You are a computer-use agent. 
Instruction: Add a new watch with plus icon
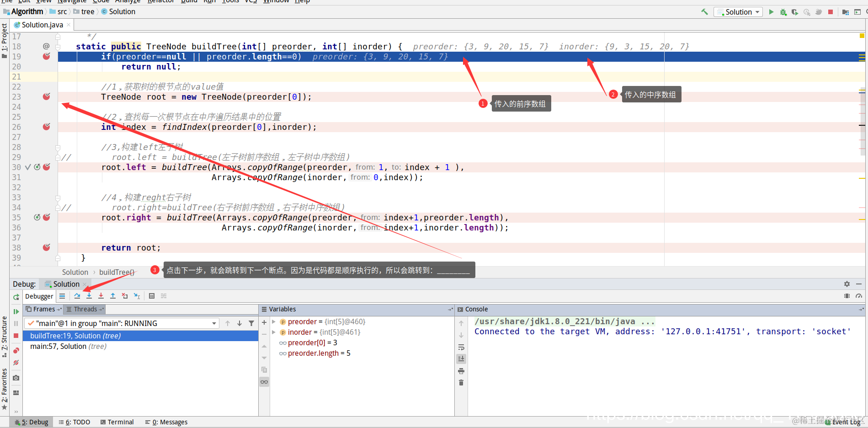(x=264, y=322)
